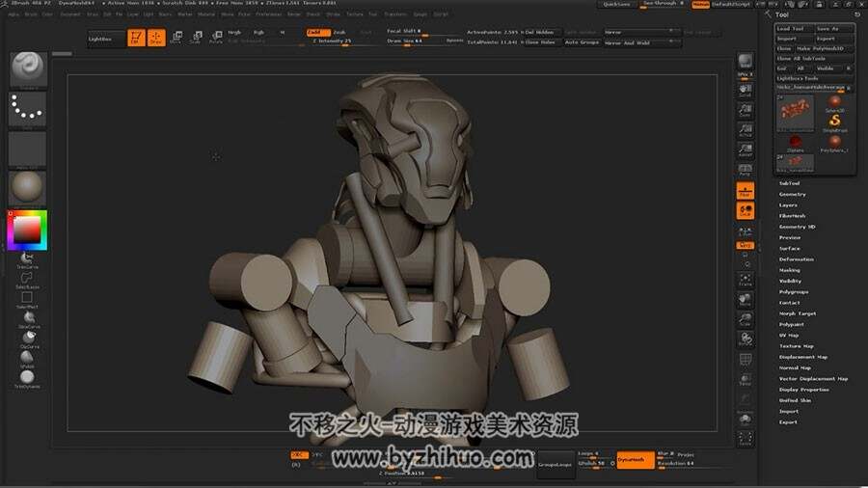Select the SelectLasso brush icon
868x488 pixels.
[27, 280]
